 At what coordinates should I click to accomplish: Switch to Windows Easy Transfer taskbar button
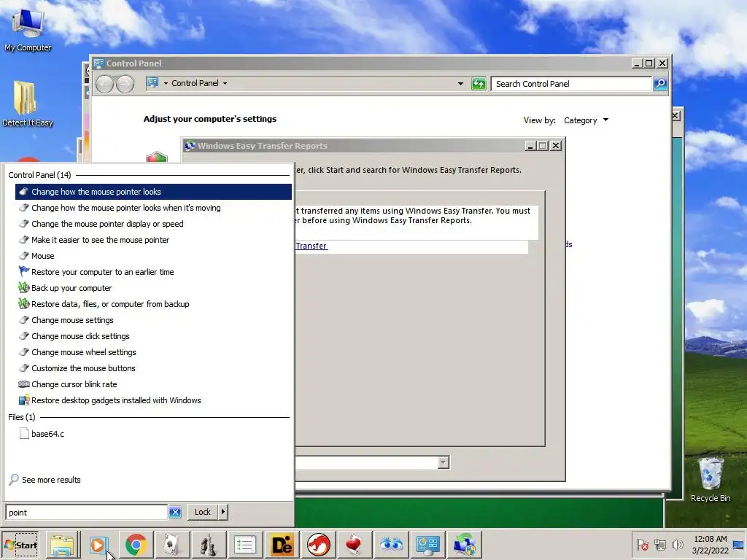point(465,545)
